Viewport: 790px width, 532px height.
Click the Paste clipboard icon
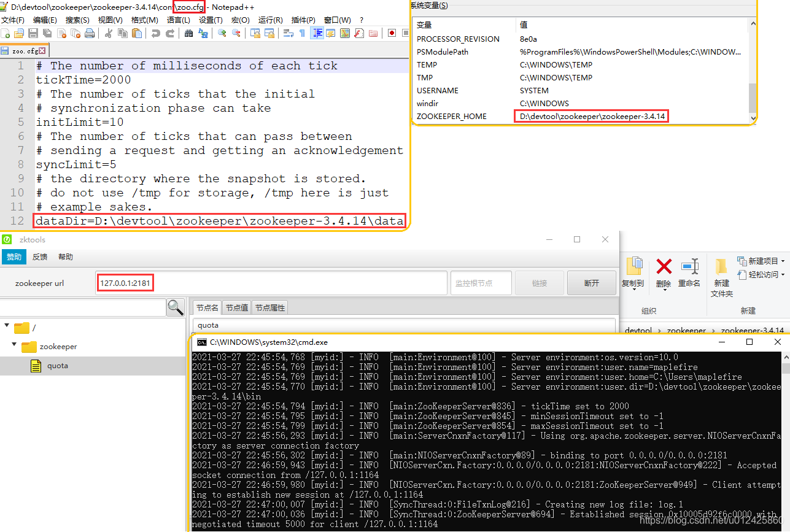[x=137, y=33]
